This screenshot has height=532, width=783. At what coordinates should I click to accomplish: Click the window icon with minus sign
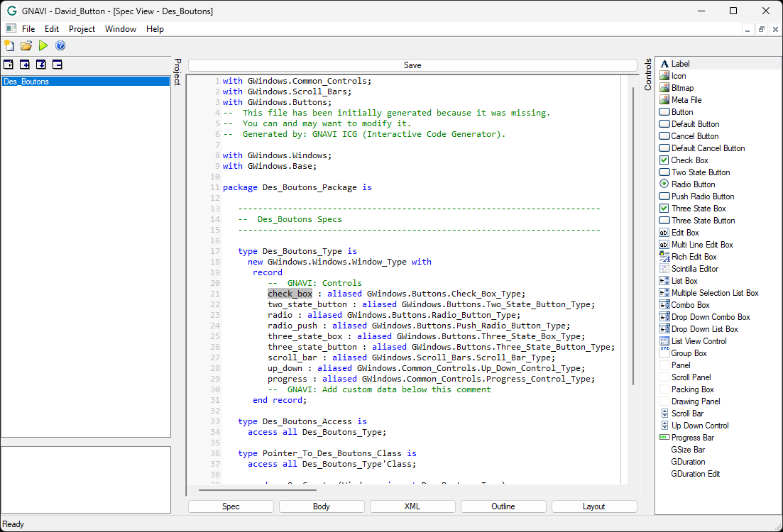click(58, 65)
